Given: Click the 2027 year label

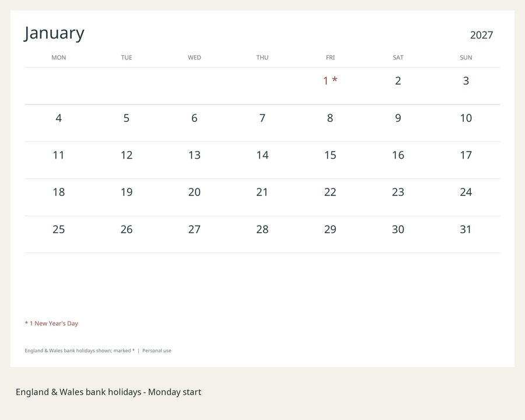Looking at the screenshot, I should coord(481,35).
